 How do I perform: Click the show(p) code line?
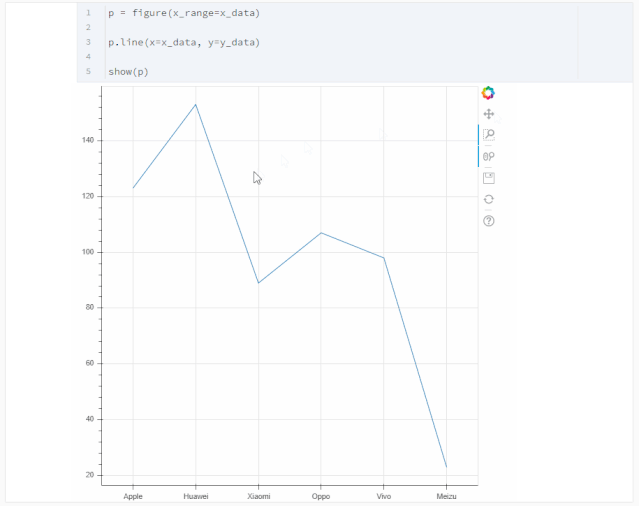[128, 72]
